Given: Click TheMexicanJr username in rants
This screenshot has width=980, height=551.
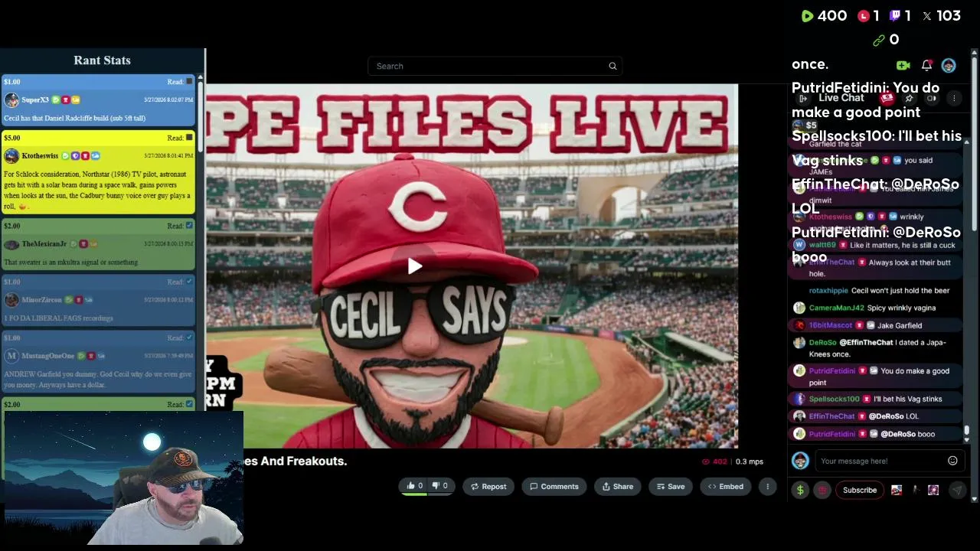Looking at the screenshot, I should tap(44, 244).
